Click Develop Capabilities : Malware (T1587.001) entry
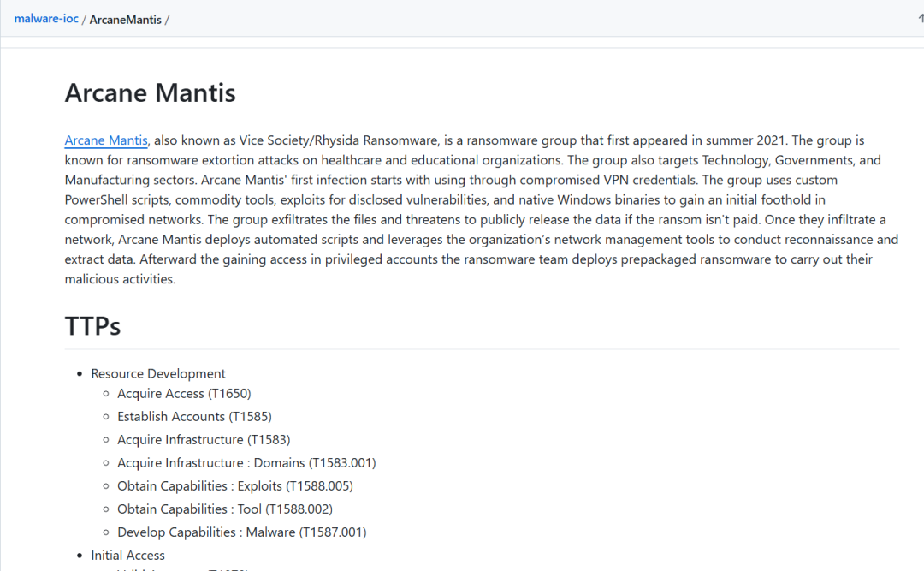The image size is (924, 571). 241,532
